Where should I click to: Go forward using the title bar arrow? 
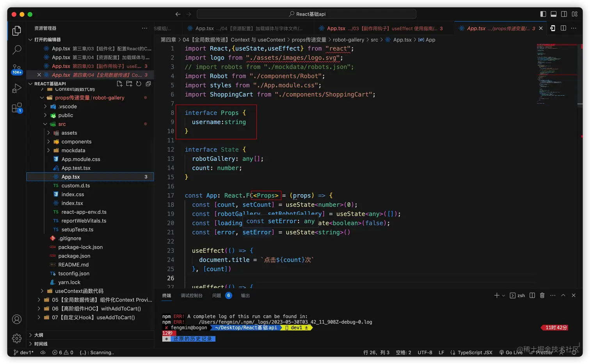(x=188, y=14)
